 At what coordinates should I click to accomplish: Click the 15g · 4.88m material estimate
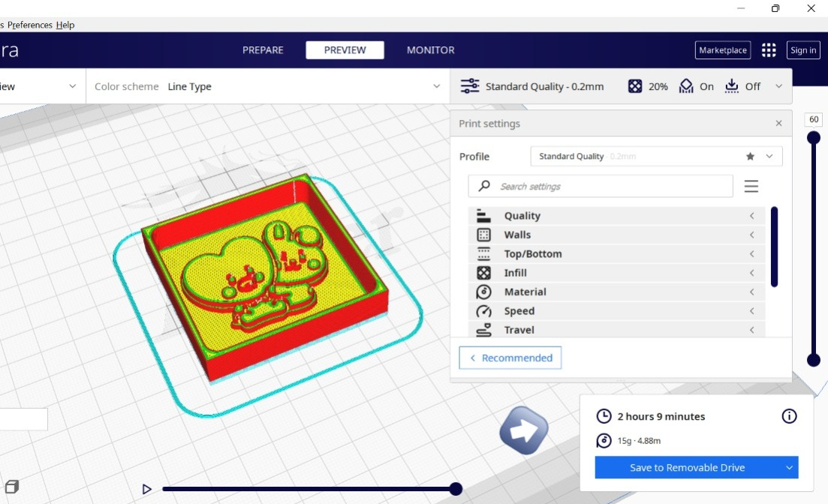[639, 441]
